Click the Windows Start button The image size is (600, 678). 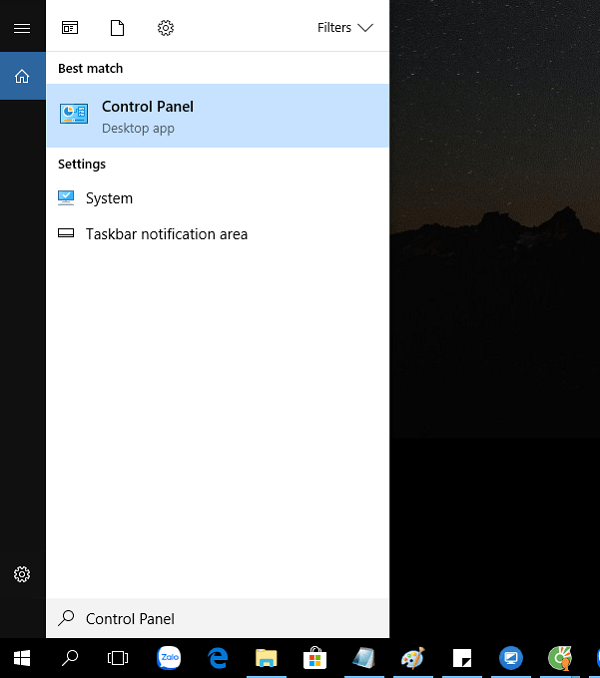click(22, 658)
